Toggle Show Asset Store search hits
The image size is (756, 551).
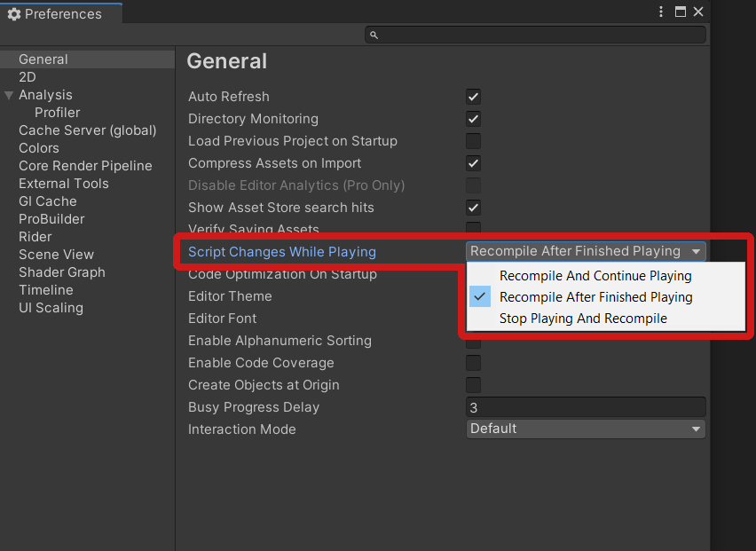(x=473, y=208)
